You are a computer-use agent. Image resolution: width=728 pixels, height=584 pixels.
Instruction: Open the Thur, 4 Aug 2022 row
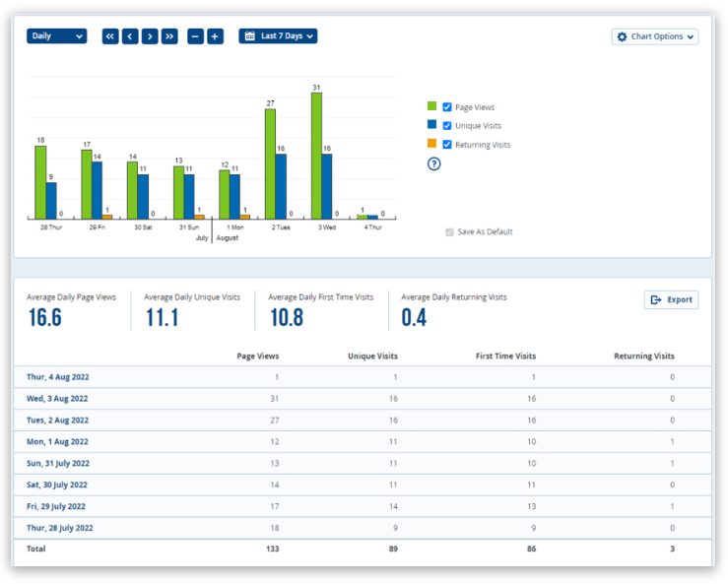(363, 377)
